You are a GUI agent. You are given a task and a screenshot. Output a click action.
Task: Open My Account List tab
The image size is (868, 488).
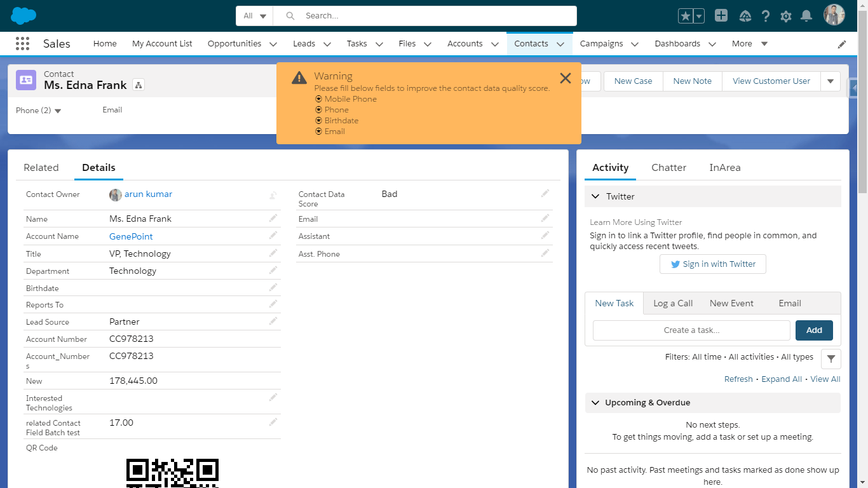click(x=162, y=44)
